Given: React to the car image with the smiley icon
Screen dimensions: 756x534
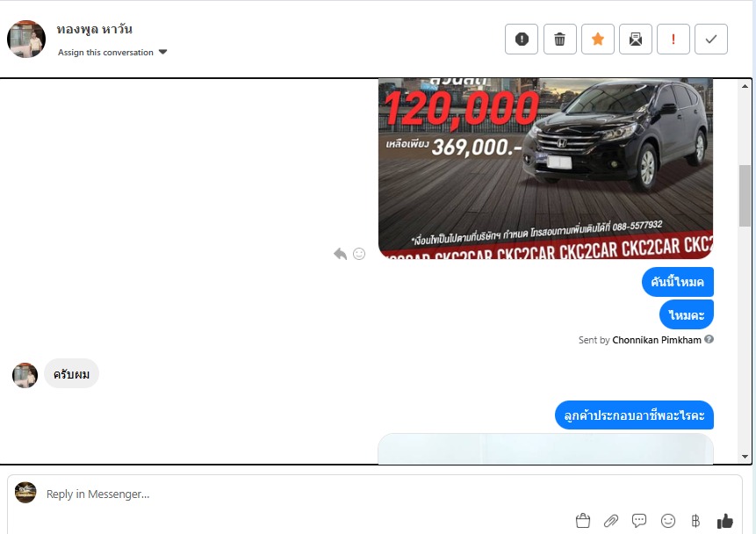Looking at the screenshot, I should click(x=359, y=254).
